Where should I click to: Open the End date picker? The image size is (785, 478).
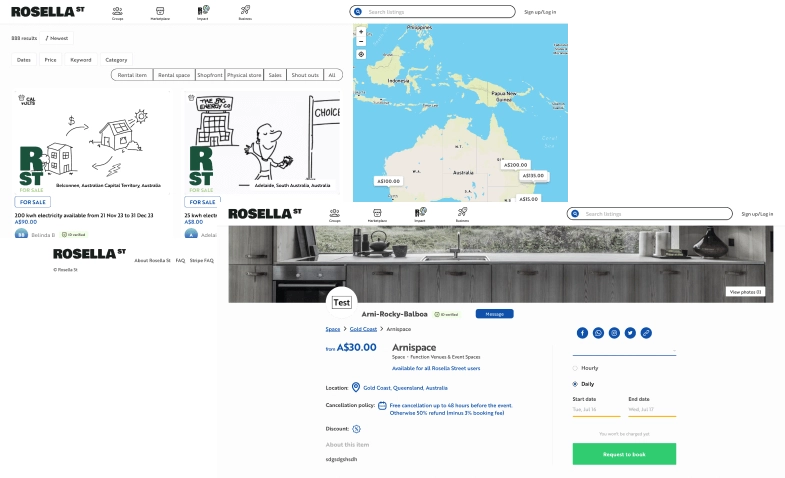coord(652,409)
